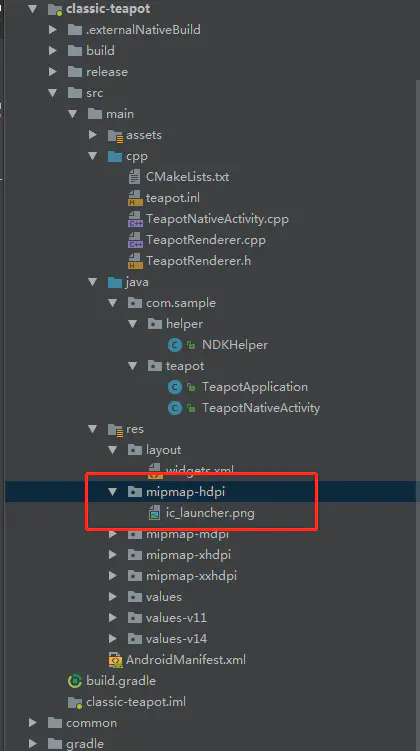Select the NDKHelper class name
Viewport: 420px width, 751px height.
[235, 345]
